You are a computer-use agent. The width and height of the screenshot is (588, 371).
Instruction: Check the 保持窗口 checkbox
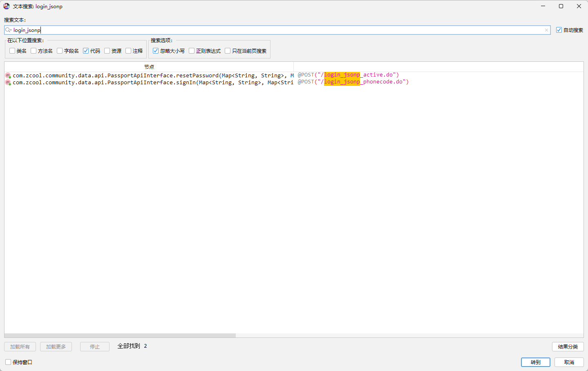click(8, 362)
